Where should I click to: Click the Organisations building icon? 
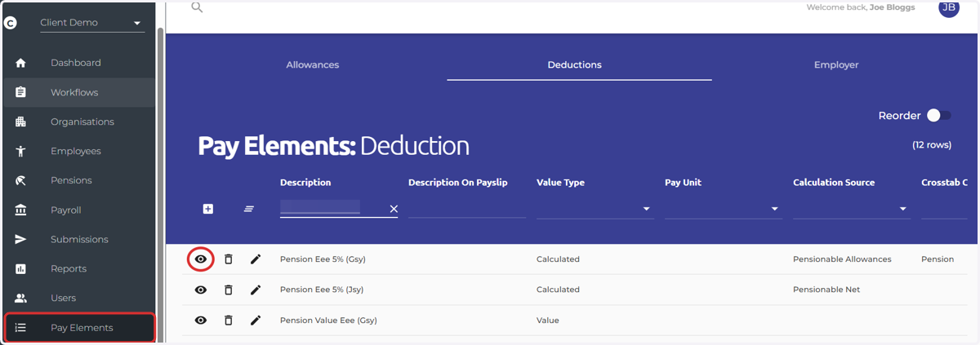(20, 122)
